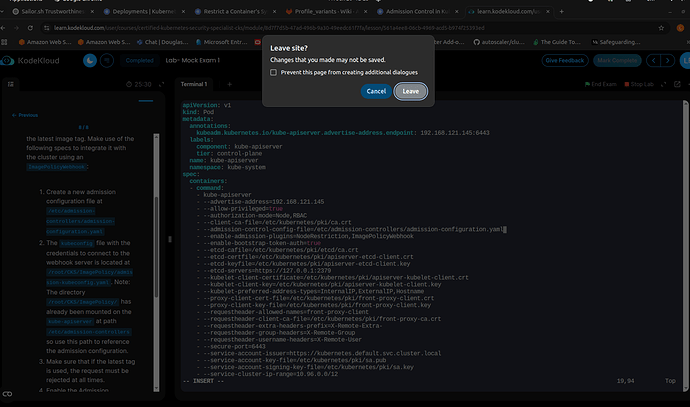Add a new terminal with the plus icon
The width and height of the screenshot is (690, 407).
(x=229, y=84)
